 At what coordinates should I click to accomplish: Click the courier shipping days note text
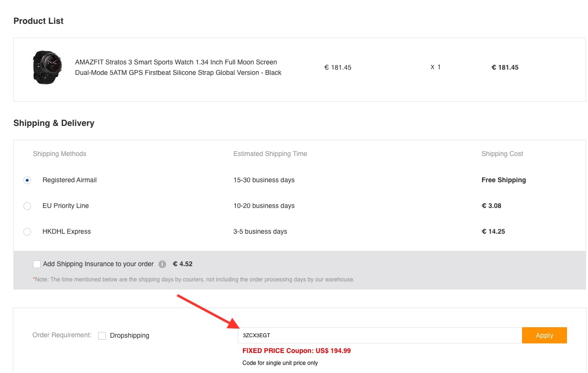(194, 280)
